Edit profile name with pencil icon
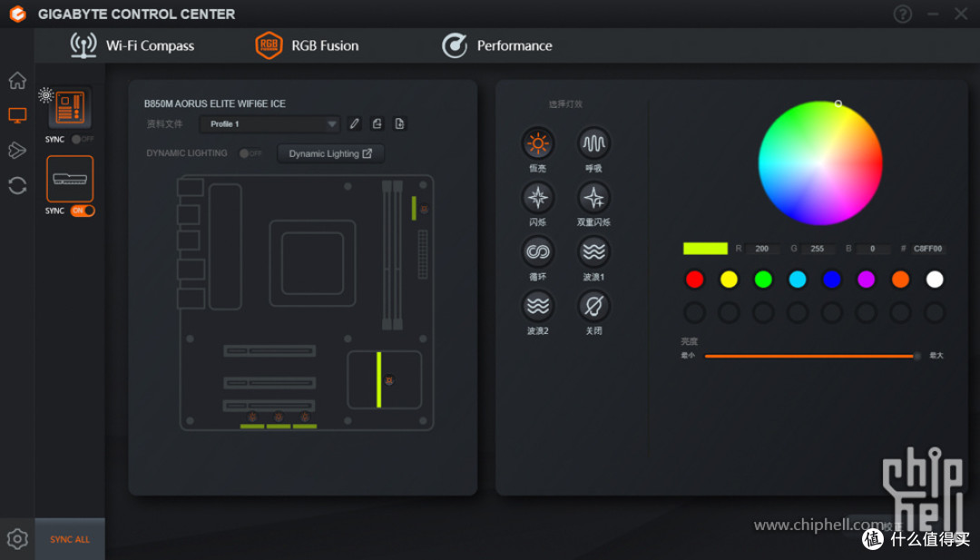The width and height of the screenshot is (980, 560). [355, 123]
